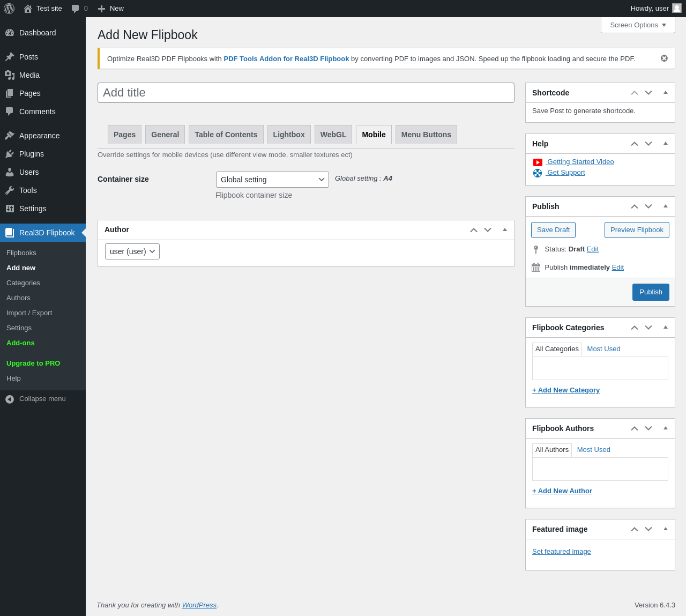The width and height of the screenshot is (686, 616).
Task: Click Add New Author link
Action: pyautogui.click(x=562, y=491)
